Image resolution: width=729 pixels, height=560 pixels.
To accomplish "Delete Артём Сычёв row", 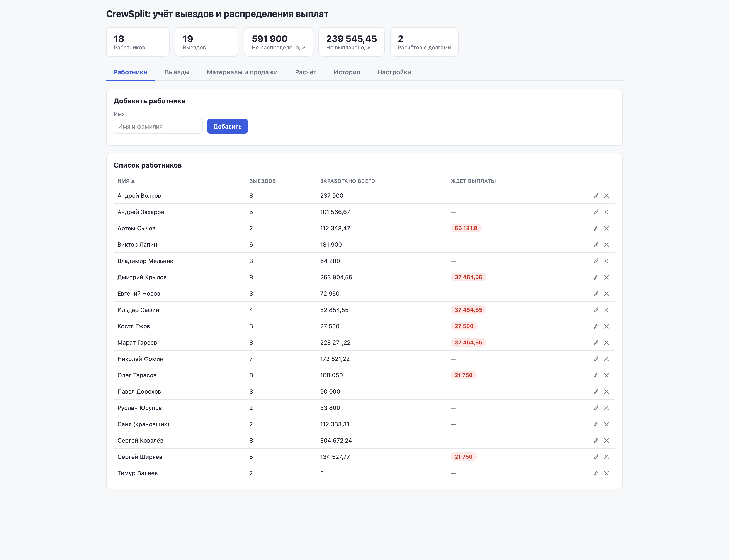I will pyautogui.click(x=606, y=228).
